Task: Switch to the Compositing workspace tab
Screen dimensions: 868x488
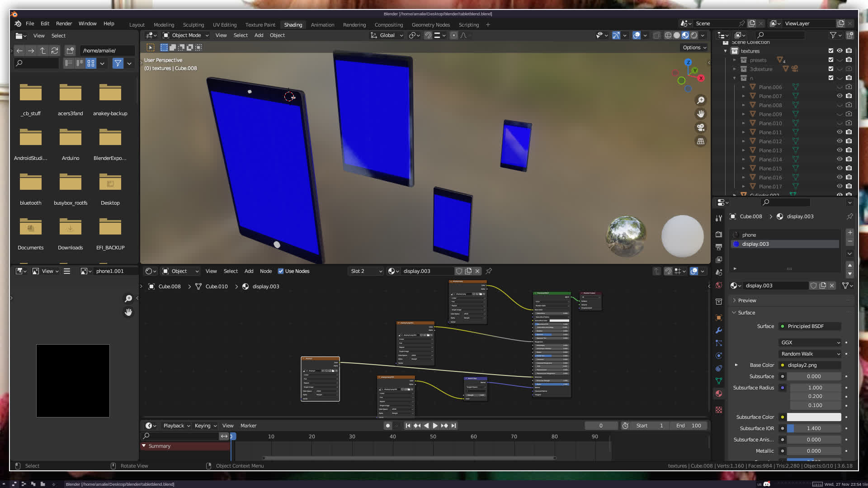Action: click(x=388, y=25)
